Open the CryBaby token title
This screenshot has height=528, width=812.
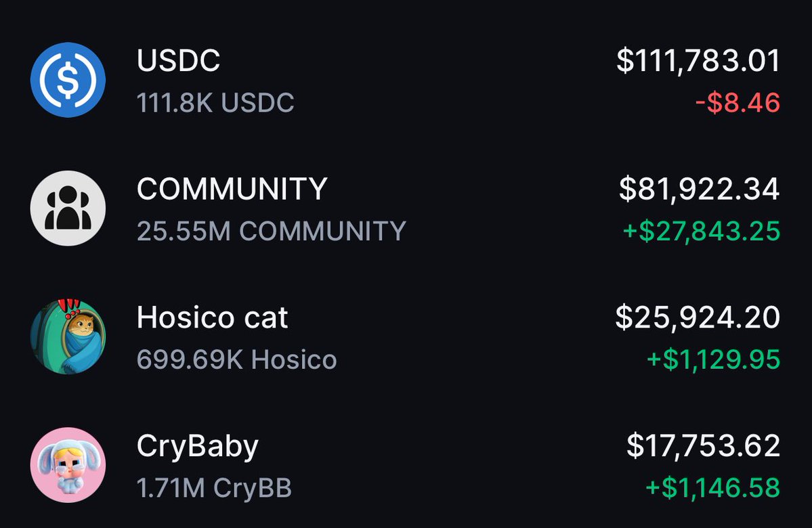pos(197,447)
